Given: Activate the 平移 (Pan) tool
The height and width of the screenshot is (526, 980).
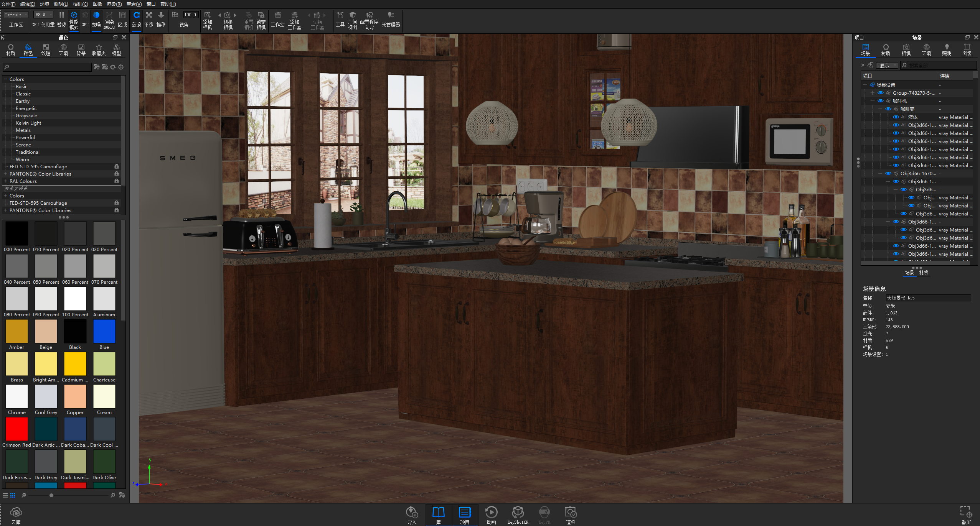Looking at the screenshot, I should (x=149, y=20).
